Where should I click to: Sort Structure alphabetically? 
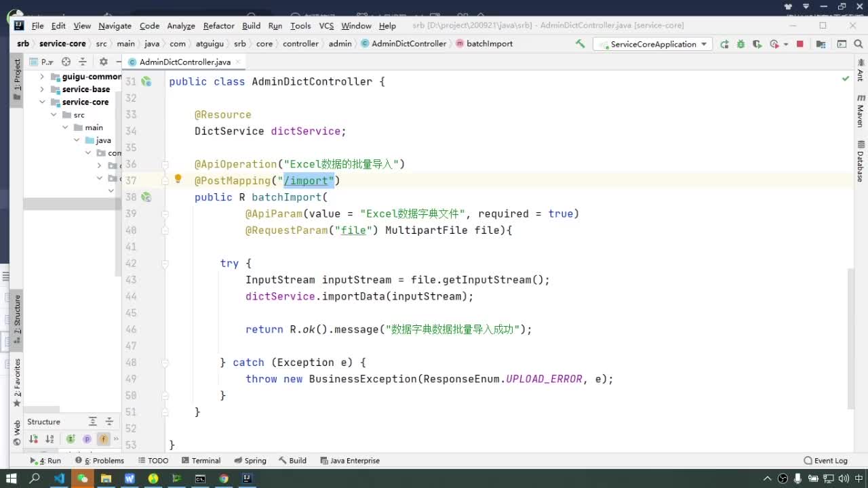tap(51, 439)
